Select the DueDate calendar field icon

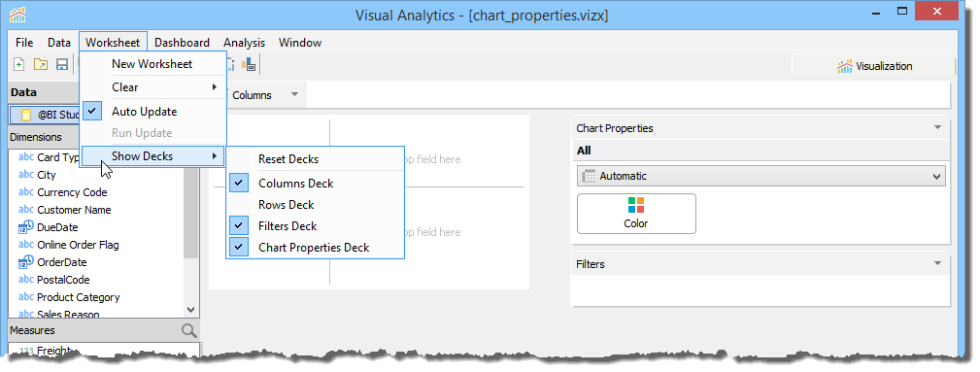(26, 227)
